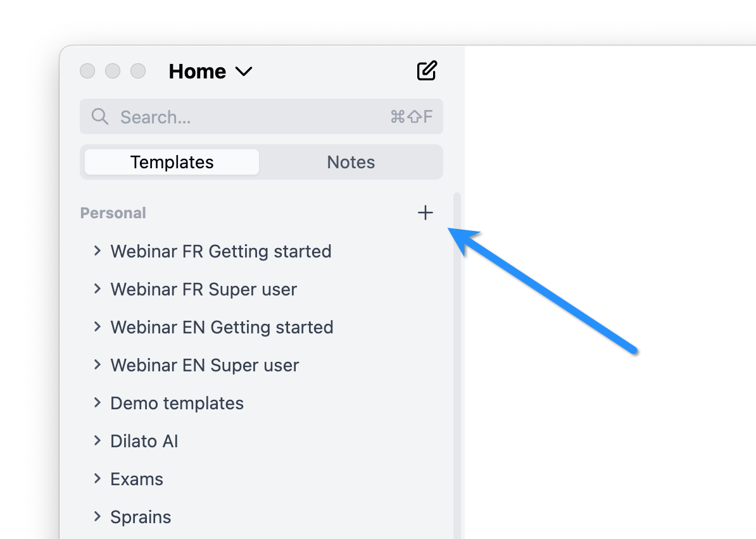Open the Home workspace switcher chevron
This screenshot has height=539, width=756.
tap(244, 71)
